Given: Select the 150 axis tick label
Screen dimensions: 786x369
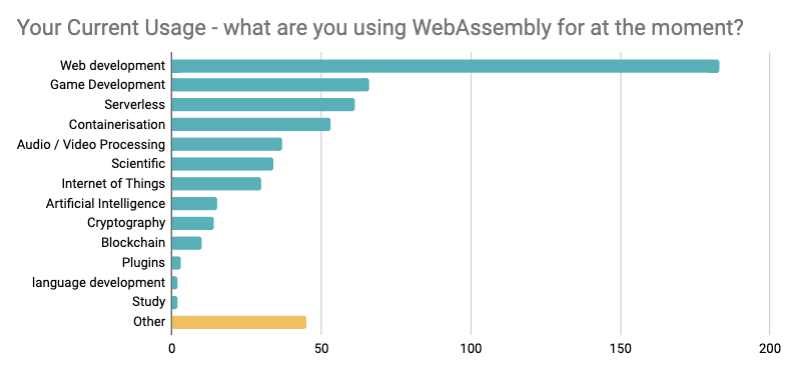Looking at the screenshot, I should tap(621, 349).
